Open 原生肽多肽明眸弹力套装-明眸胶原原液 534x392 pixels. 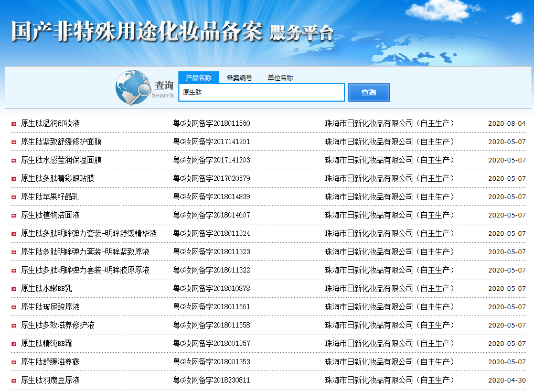85,270
